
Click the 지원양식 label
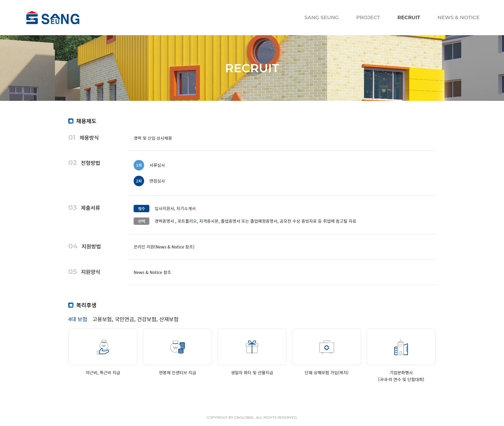[91, 272]
